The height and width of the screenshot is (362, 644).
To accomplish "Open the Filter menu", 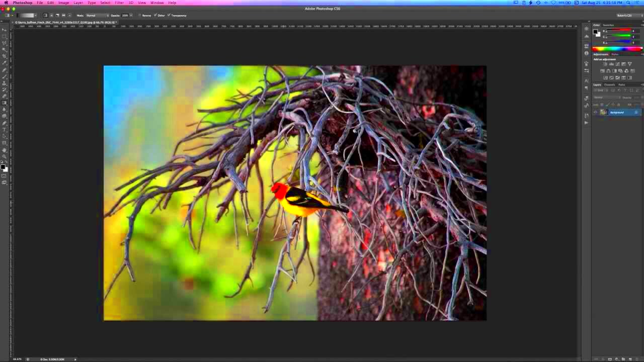I will coord(119,3).
